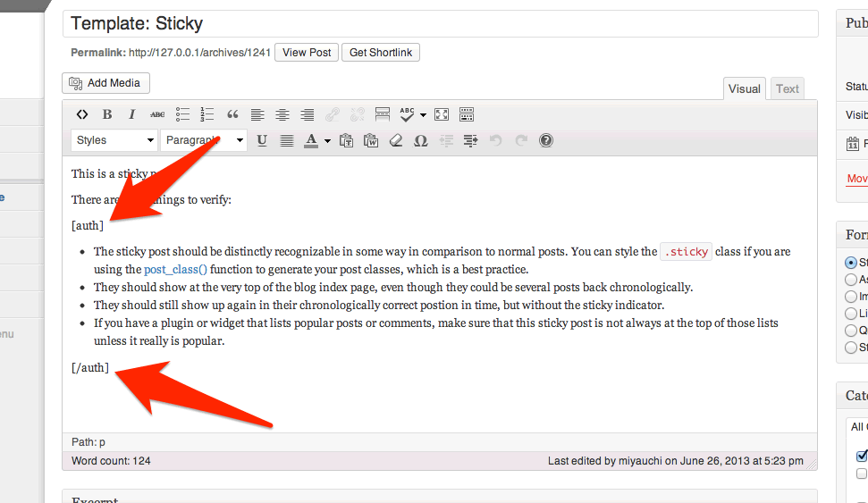Insert an unordered bullet list
The height and width of the screenshot is (503, 868).
pos(182,114)
